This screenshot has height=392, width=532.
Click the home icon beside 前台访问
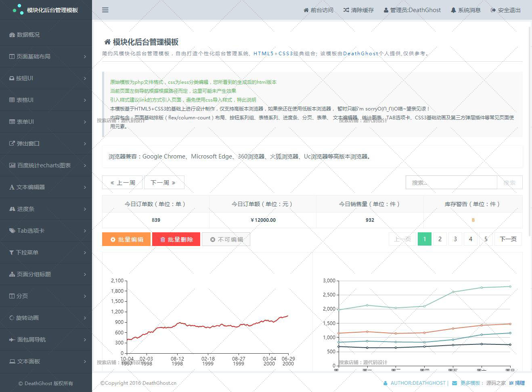pos(306,10)
